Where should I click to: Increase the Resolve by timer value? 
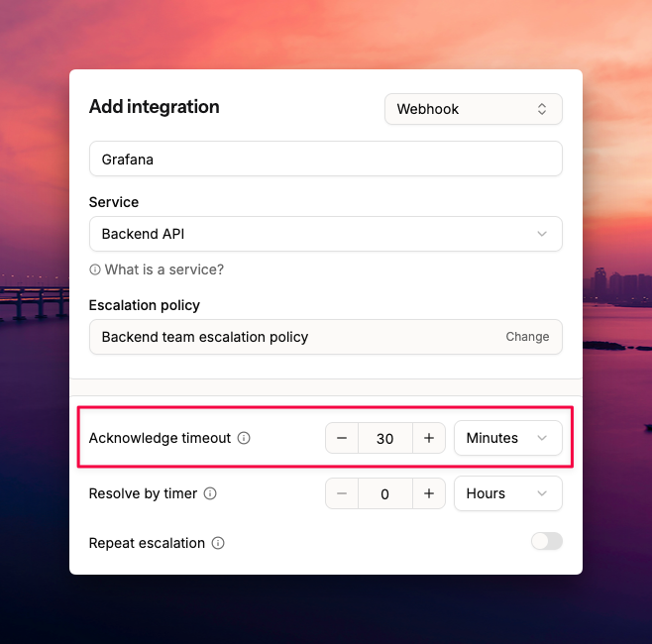click(x=429, y=493)
